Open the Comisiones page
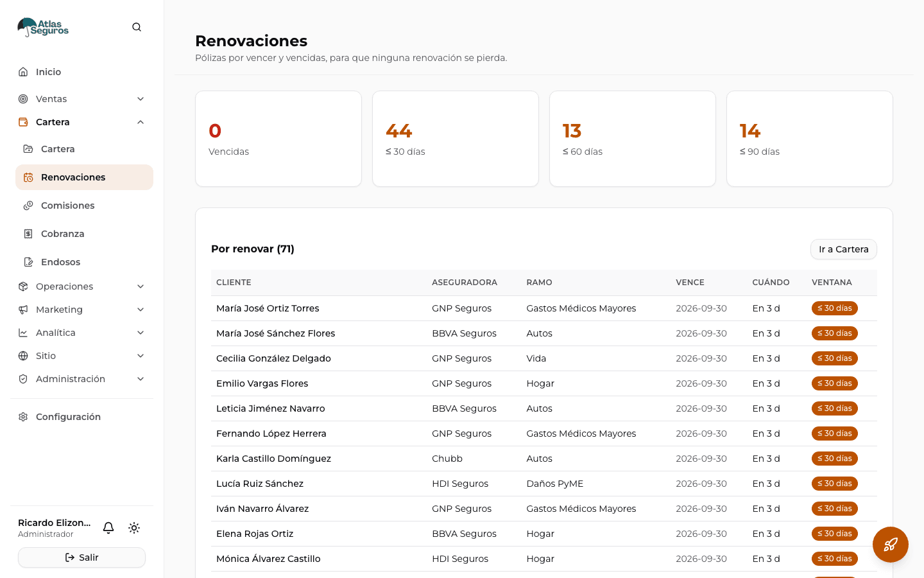The width and height of the screenshot is (924, 578). click(84, 206)
